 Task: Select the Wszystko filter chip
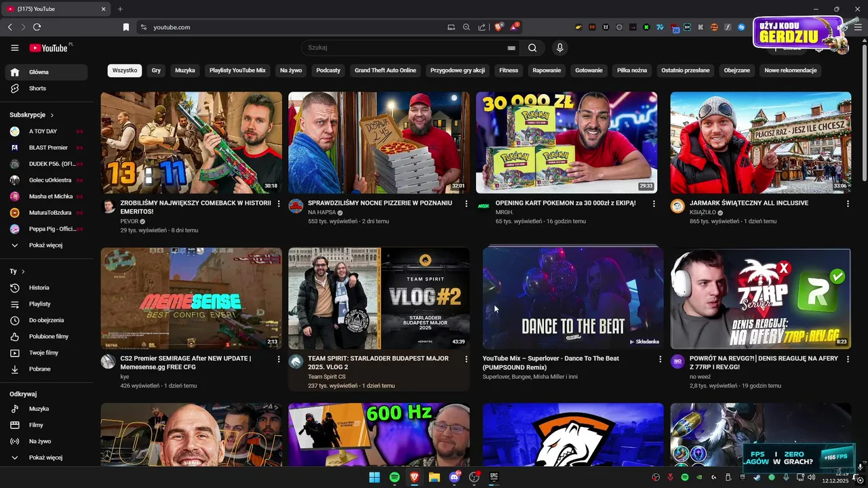coord(125,70)
